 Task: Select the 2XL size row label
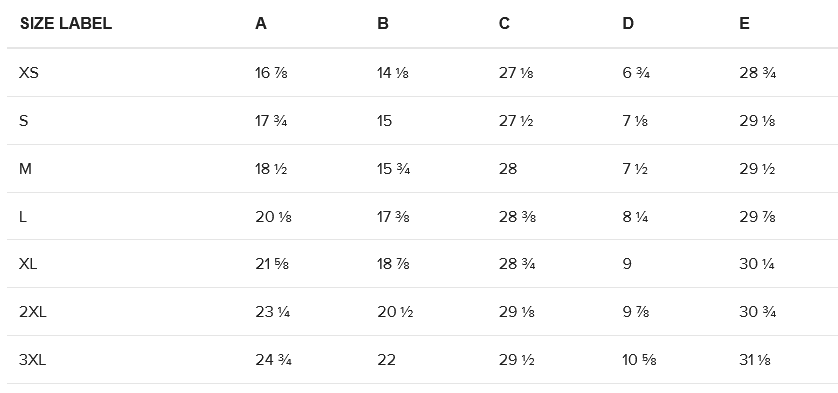coord(33,312)
